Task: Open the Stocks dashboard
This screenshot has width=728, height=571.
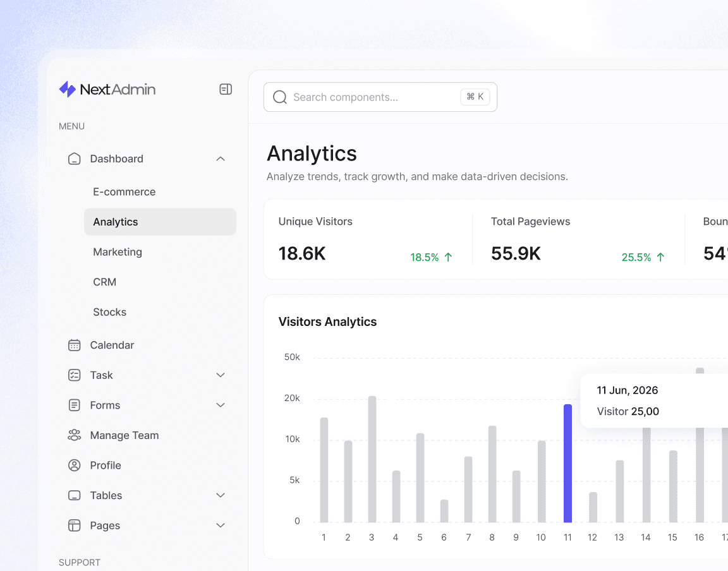Action: click(109, 312)
